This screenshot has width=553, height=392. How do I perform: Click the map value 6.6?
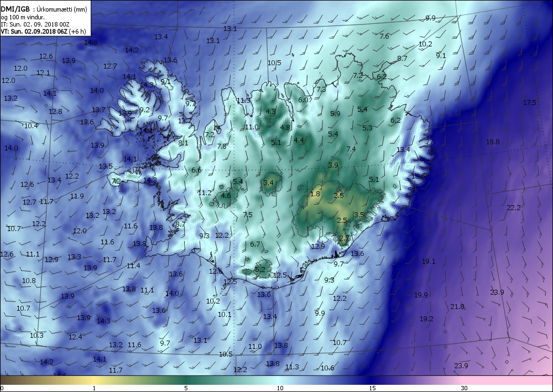tap(196, 170)
